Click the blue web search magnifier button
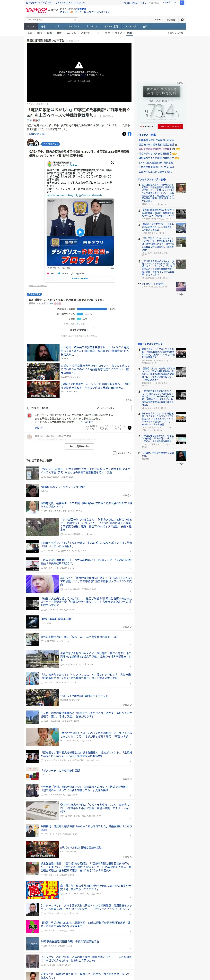The width and height of the screenshot is (210, 980). click(x=182, y=3)
